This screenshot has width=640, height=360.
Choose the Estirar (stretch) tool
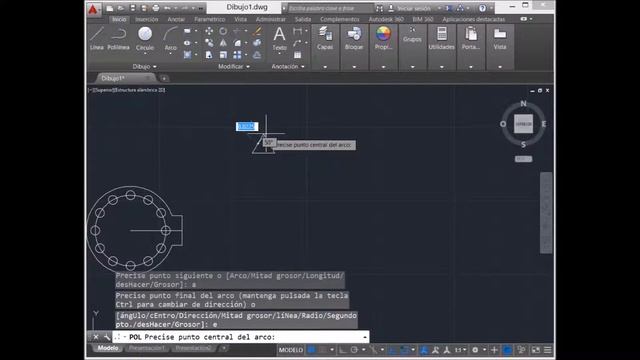point(209,55)
